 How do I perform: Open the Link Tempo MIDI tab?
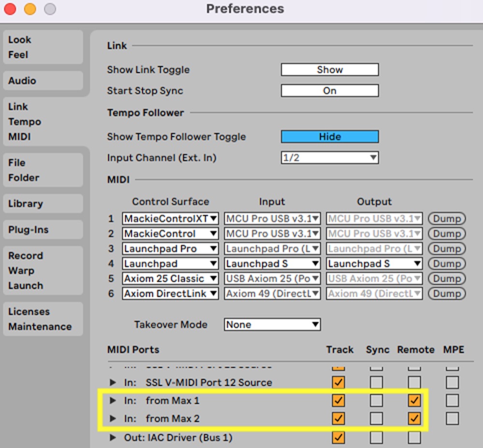(43, 121)
